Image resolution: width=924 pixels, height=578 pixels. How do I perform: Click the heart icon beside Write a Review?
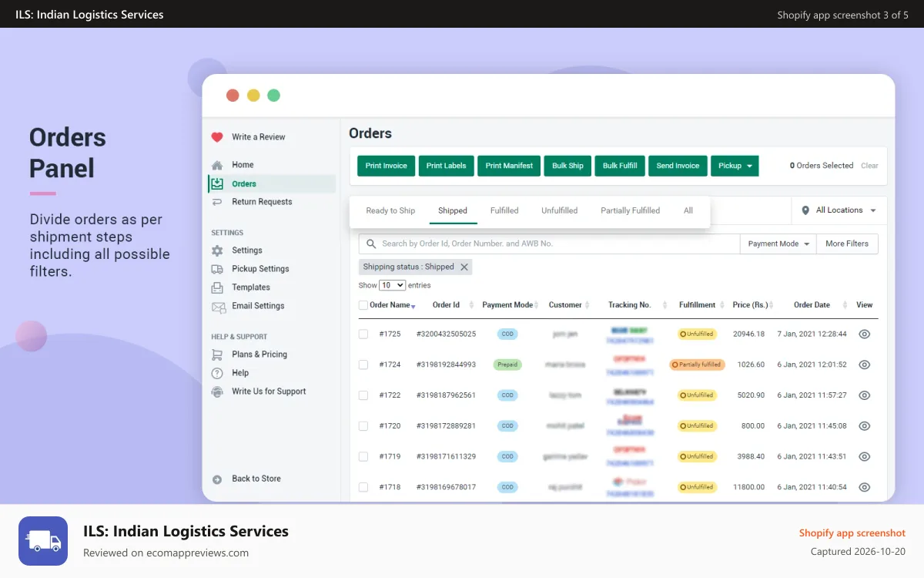(x=217, y=137)
